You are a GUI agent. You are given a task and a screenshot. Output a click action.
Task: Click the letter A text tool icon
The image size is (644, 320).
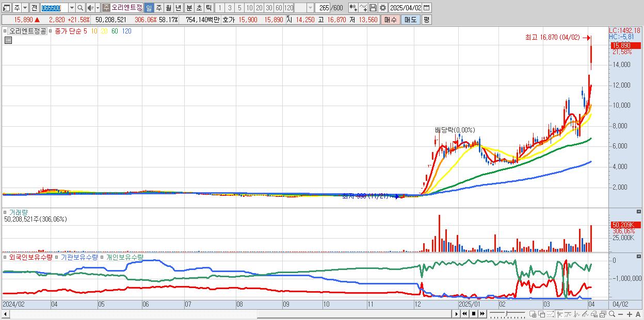638,314
